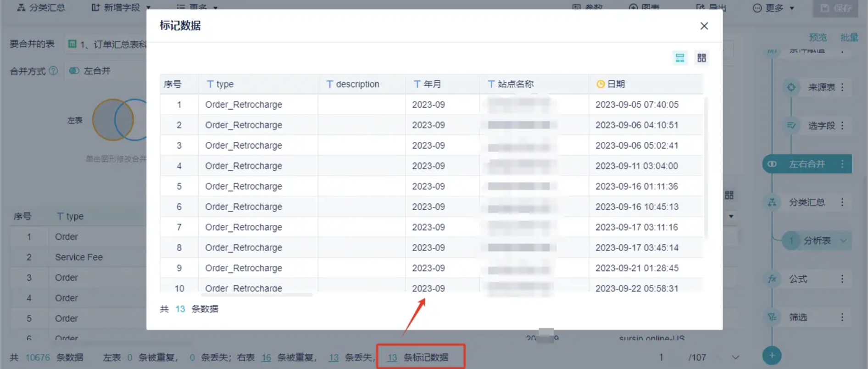Image resolution: width=868 pixels, height=369 pixels.
Task: Select the 公式 step
Action: pyautogui.click(x=798, y=279)
